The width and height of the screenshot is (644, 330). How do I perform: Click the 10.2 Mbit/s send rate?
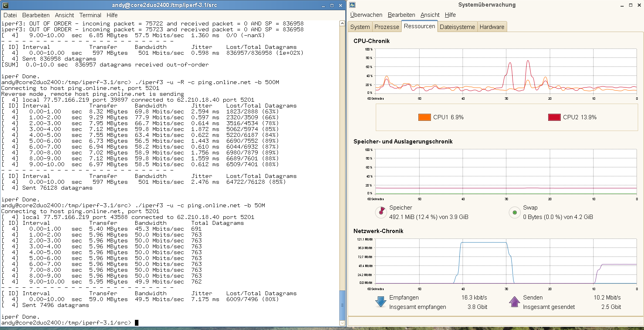pyautogui.click(x=607, y=298)
